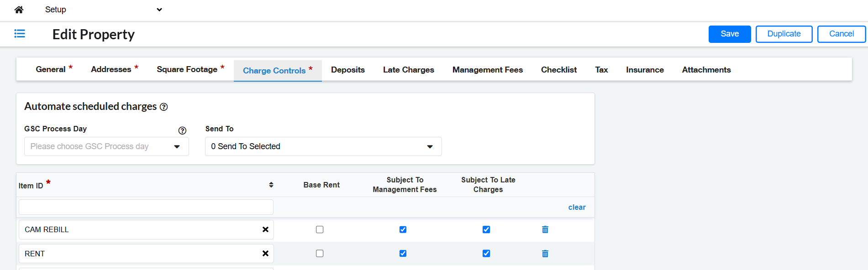The image size is (868, 270).
Task: Clear the RENT item value
Action: tap(265, 254)
